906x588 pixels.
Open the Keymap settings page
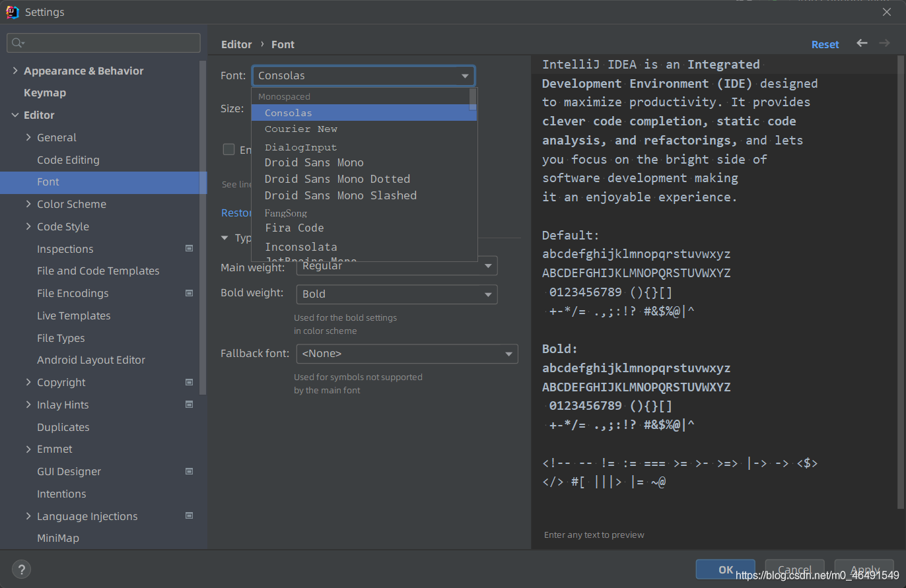pos(45,92)
